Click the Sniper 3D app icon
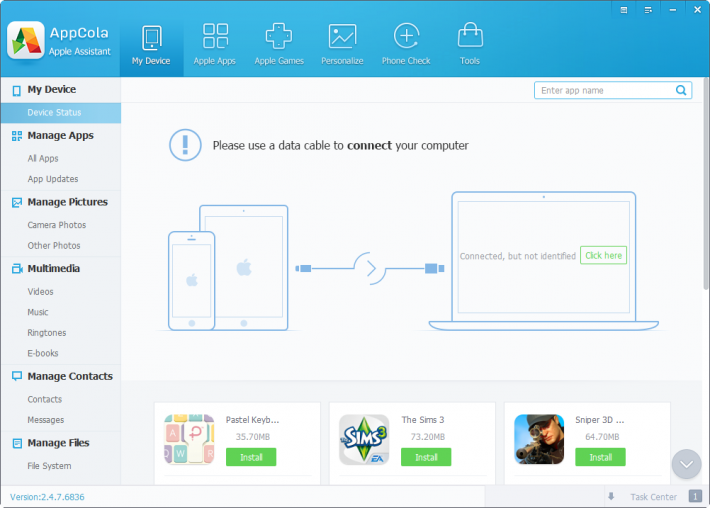This screenshot has height=508, width=710. pos(539,439)
